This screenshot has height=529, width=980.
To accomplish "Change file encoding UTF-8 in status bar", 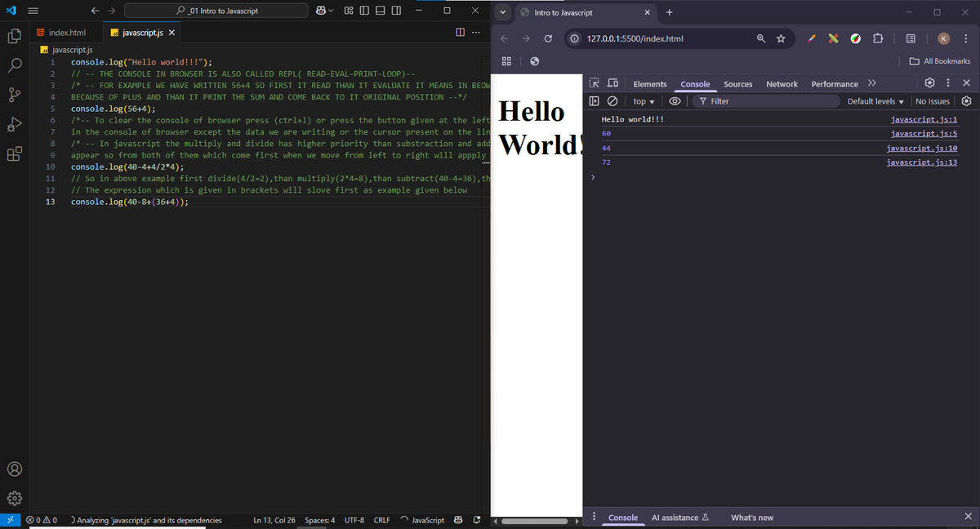I will click(354, 520).
